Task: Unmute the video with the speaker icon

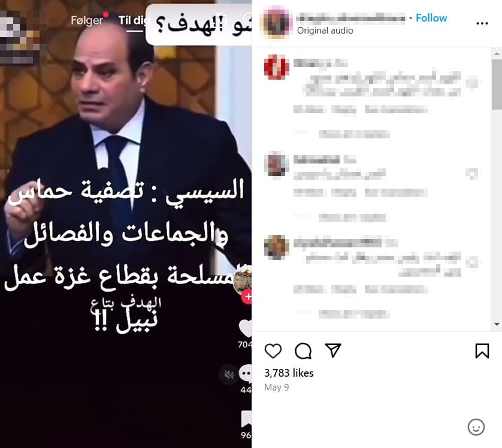Action: pos(229,374)
